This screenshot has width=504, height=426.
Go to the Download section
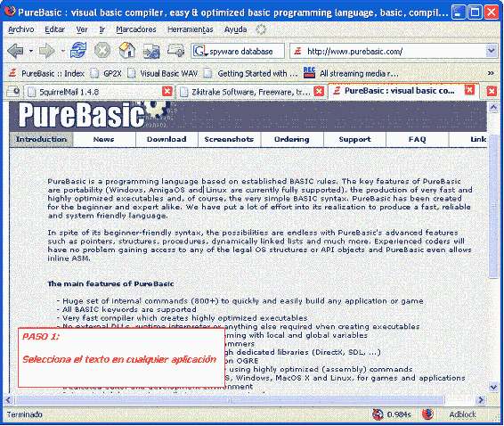click(x=167, y=140)
